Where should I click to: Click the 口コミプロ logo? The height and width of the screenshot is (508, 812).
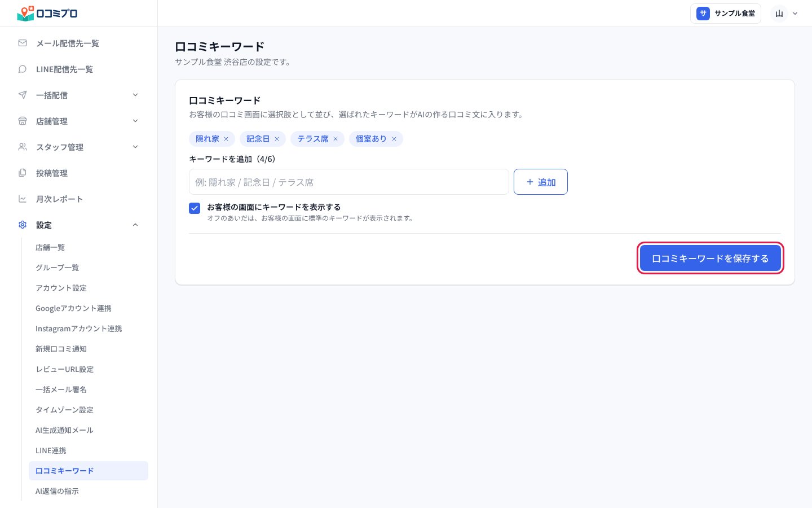(x=47, y=13)
